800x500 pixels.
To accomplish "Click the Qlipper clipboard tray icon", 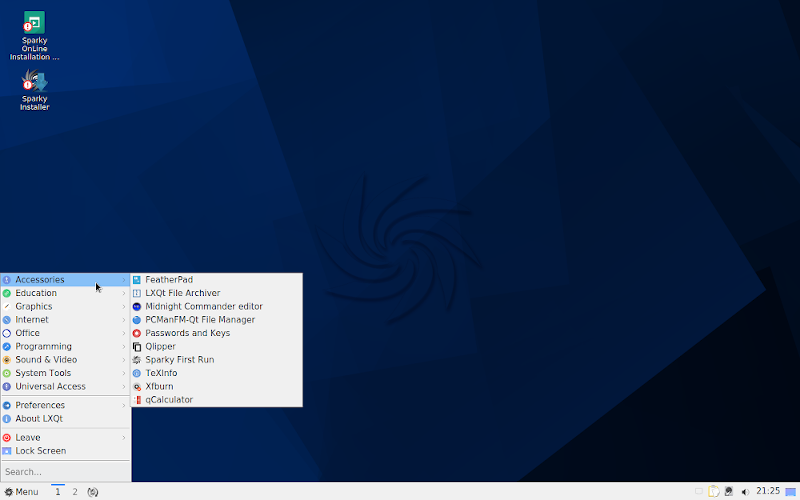I will pyautogui.click(x=713, y=491).
